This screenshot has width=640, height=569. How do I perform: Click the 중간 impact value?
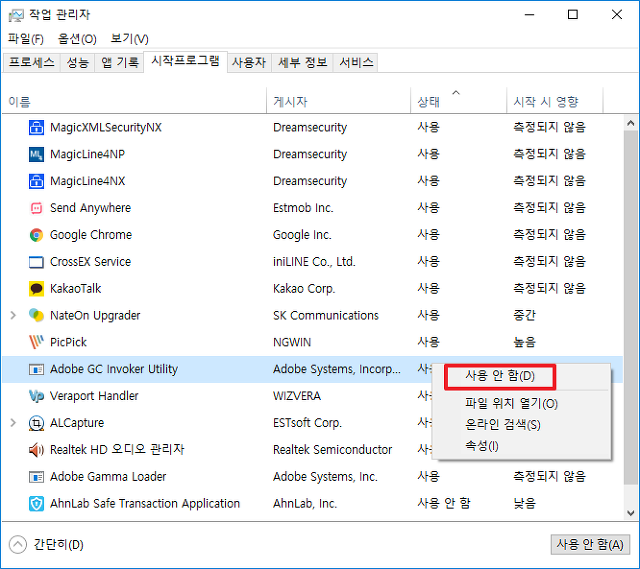click(x=524, y=316)
